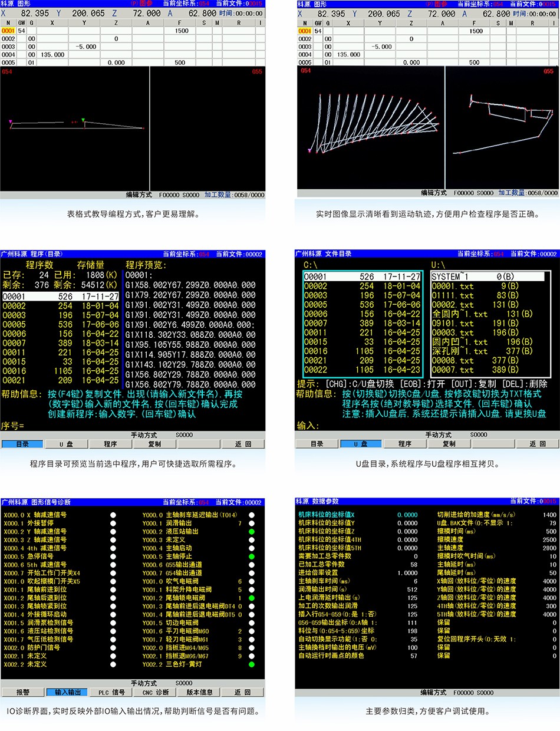Select 机床料位的坐标值X parameter value
Viewport: 560px width, 731px height.
[407, 515]
